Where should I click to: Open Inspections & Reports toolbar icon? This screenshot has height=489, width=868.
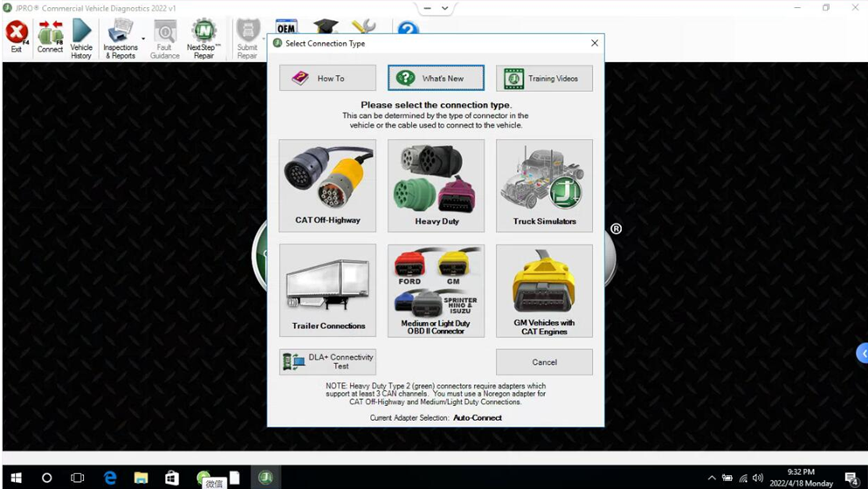[x=121, y=38]
